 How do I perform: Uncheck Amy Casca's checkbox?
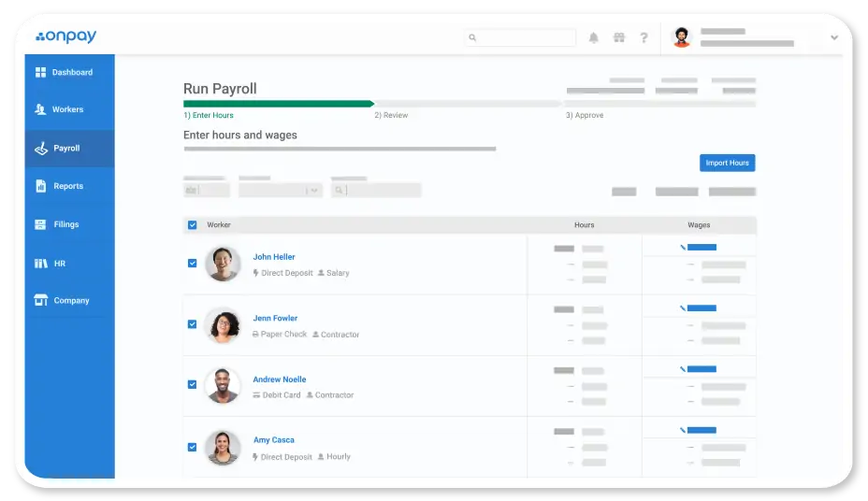click(193, 447)
